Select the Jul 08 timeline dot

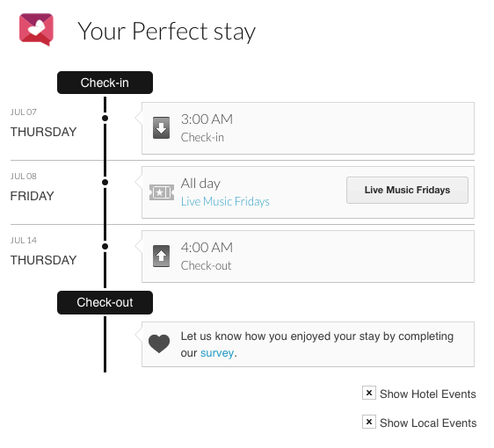point(105,183)
